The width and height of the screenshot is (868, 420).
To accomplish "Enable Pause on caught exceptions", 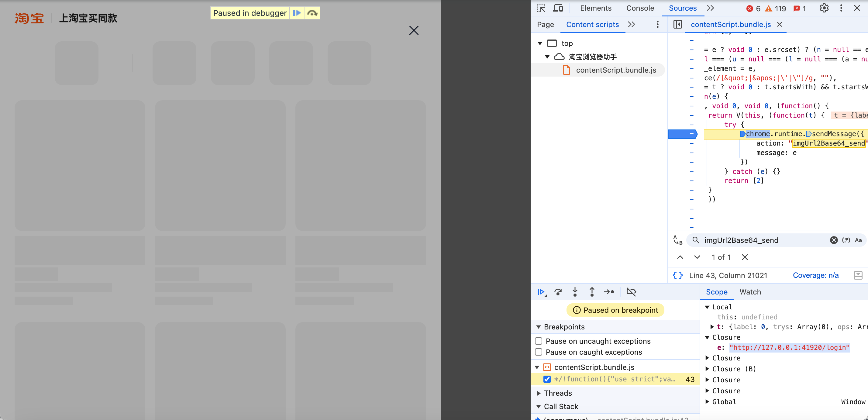I will pos(539,352).
